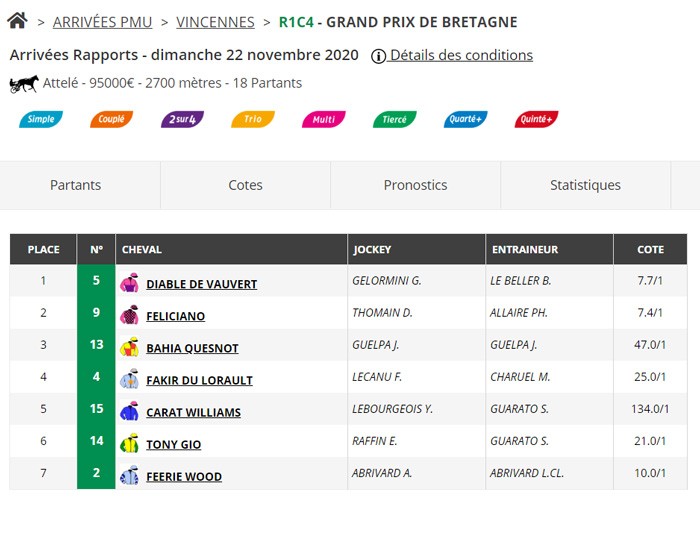This screenshot has width=700, height=558.
Task: Click jockey silk icon next to FELICIANO
Action: point(129,316)
